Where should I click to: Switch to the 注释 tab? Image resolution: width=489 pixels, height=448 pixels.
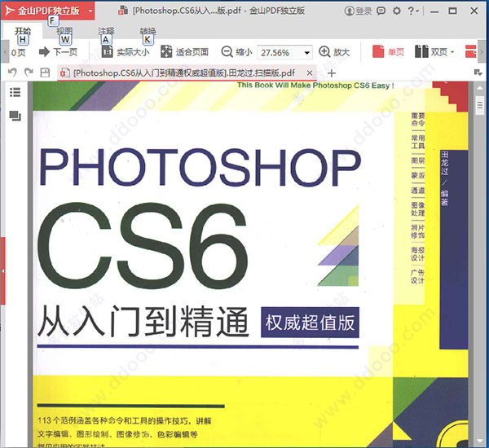tap(106, 31)
